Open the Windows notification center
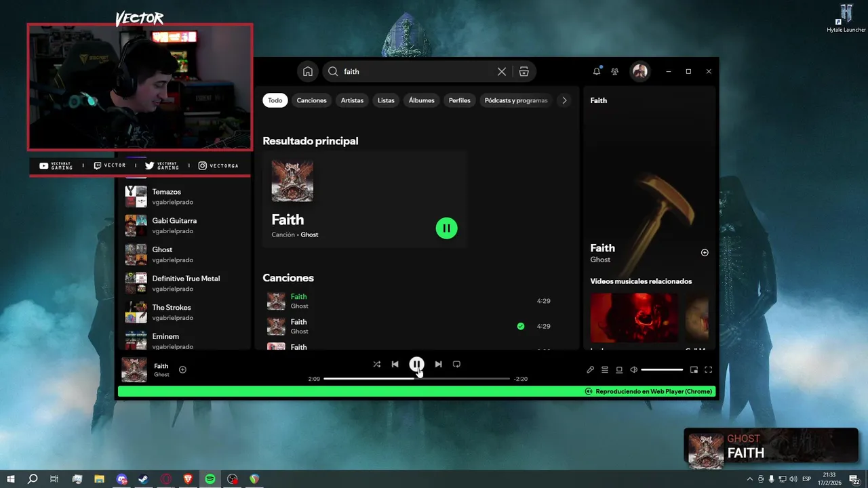Screen dimensions: 868x488 point(854,479)
